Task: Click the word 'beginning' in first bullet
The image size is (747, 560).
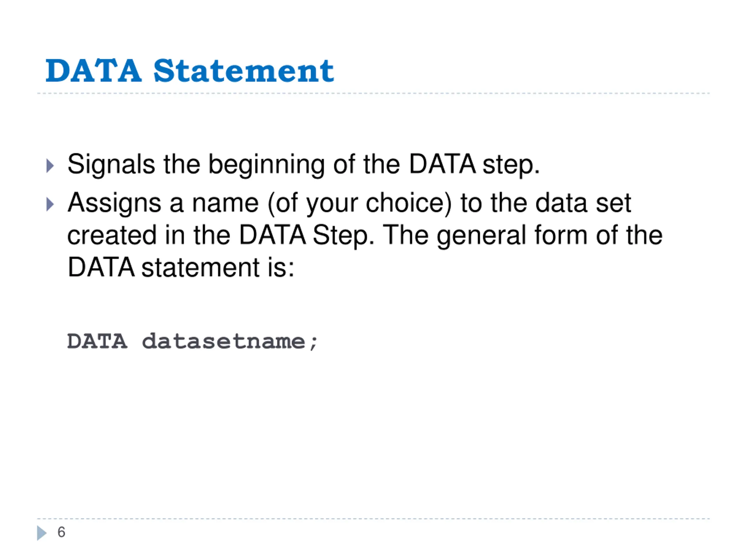Action: coord(266,165)
